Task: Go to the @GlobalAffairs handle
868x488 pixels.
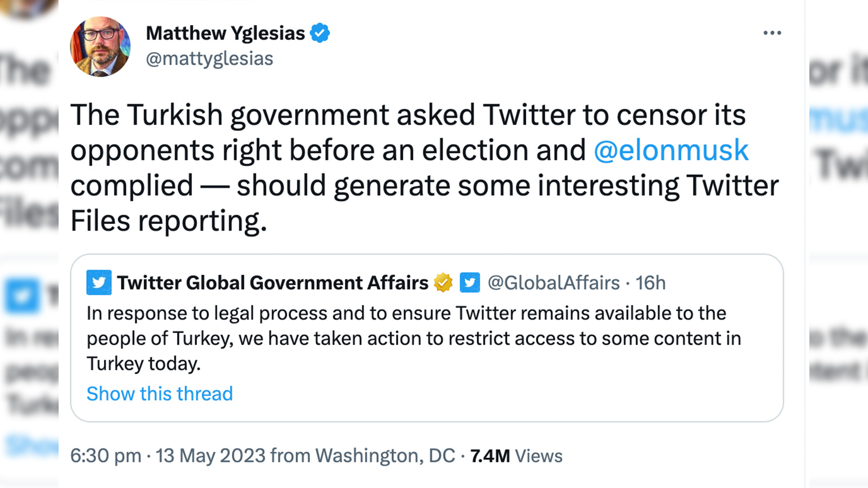Action: (553, 282)
